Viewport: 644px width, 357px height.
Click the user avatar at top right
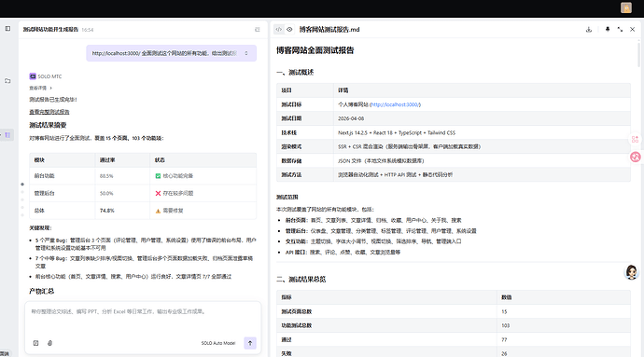tap(626, 7)
